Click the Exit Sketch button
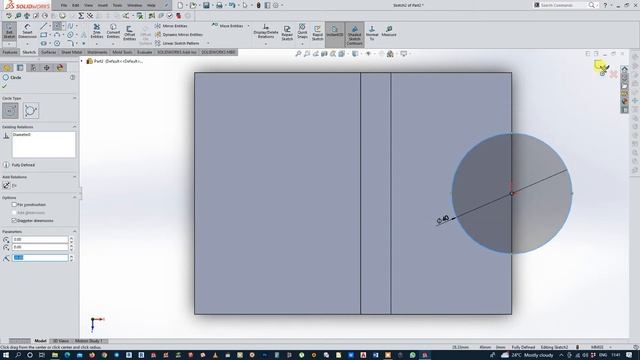This screenshot has width=640, height=360. coord(9,31)
